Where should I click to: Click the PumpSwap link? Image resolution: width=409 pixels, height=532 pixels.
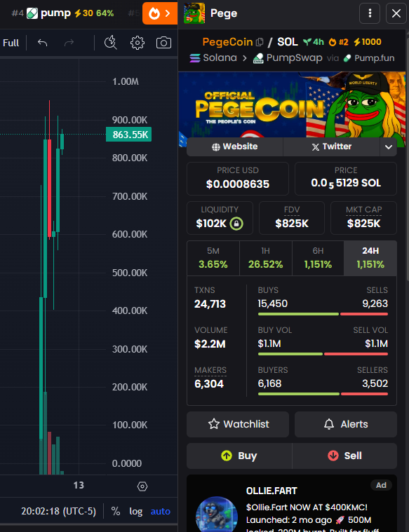coord(288,58)
